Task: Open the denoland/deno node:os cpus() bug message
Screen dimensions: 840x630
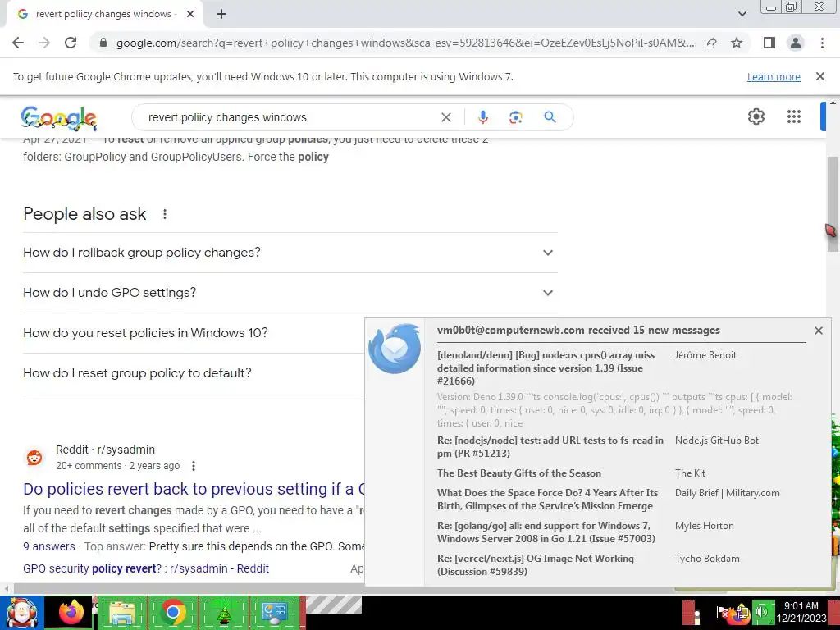Action: 546,368
